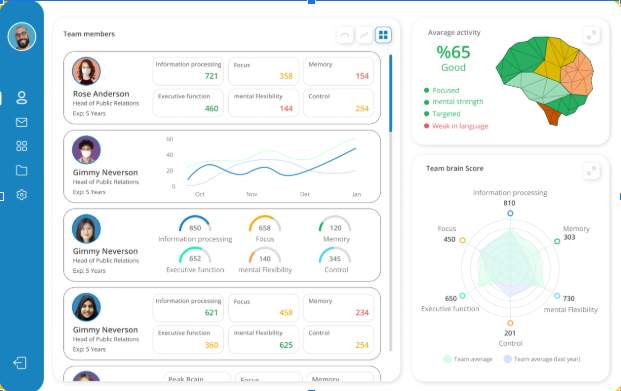Click the mental Flexibility 625 tile
The height and width of the screenshot is (391, 621).
click(263, 340)
